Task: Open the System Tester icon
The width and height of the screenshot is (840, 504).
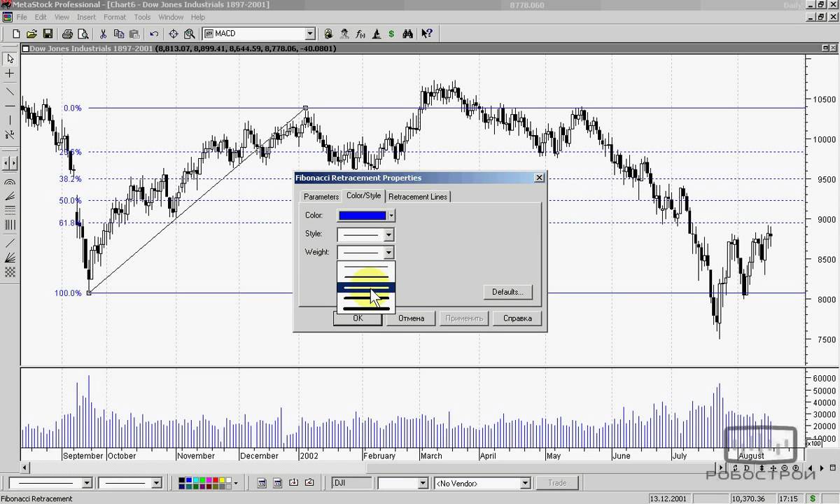Action: click(x=376, y=34)
